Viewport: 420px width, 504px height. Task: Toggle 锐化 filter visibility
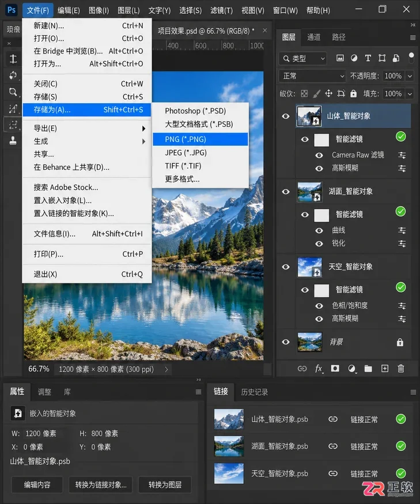[x=319, y=244]
